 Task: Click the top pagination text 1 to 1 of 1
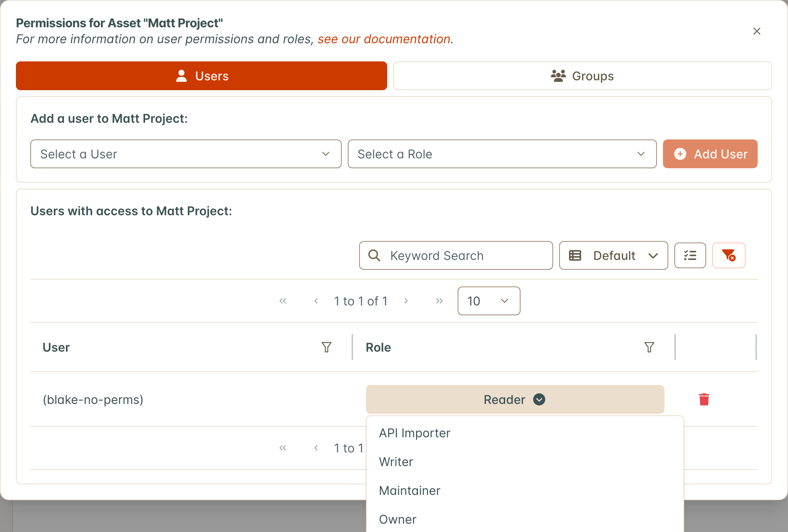click(361, 301)
